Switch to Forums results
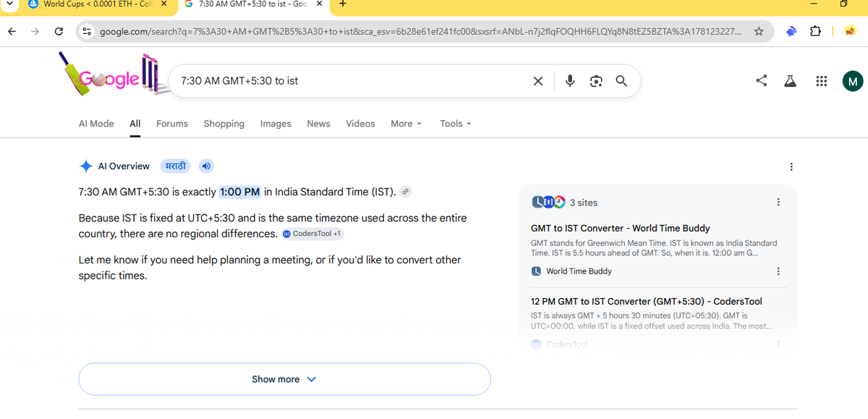The image size is (868, 419). (x=172, y=124)
